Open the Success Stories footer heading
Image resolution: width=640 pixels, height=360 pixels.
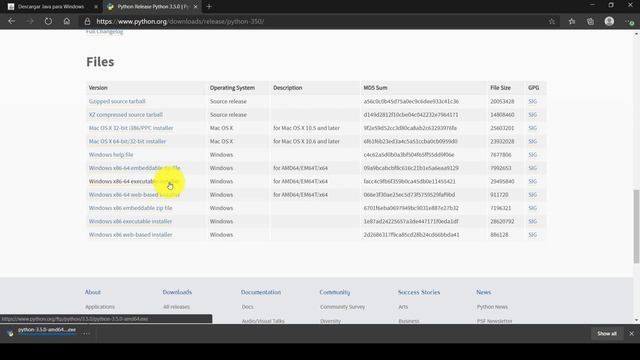coord(419,292)
